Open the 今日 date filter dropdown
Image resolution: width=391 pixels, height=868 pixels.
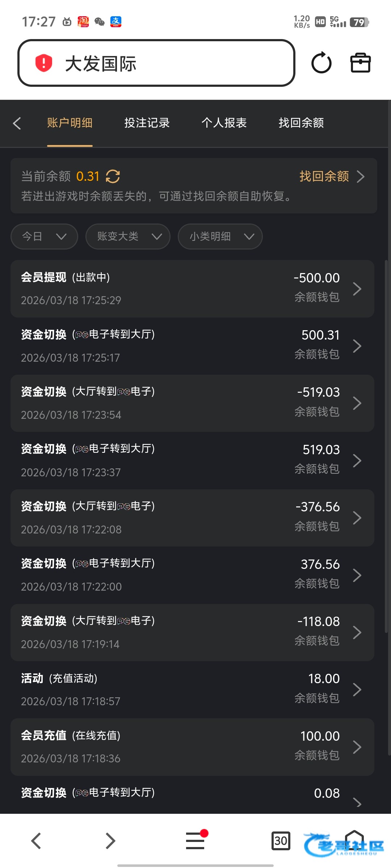point(44,237)
